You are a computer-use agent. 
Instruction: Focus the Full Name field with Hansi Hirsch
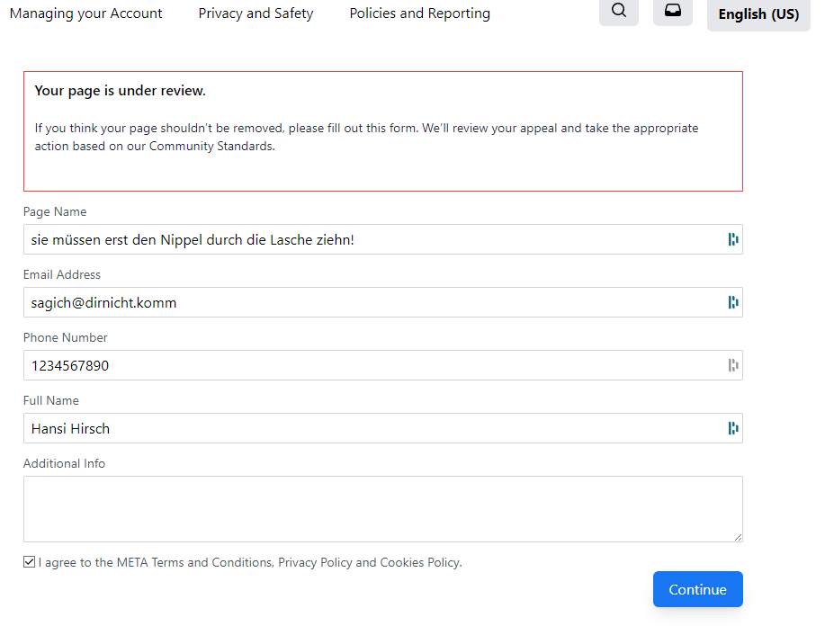(383, 428)
